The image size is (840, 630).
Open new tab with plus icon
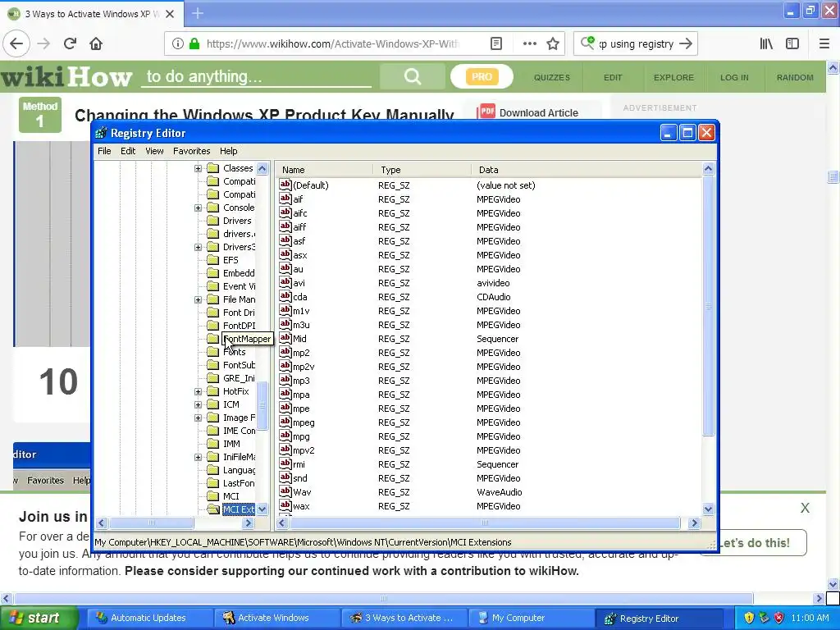tap(198, 13)
